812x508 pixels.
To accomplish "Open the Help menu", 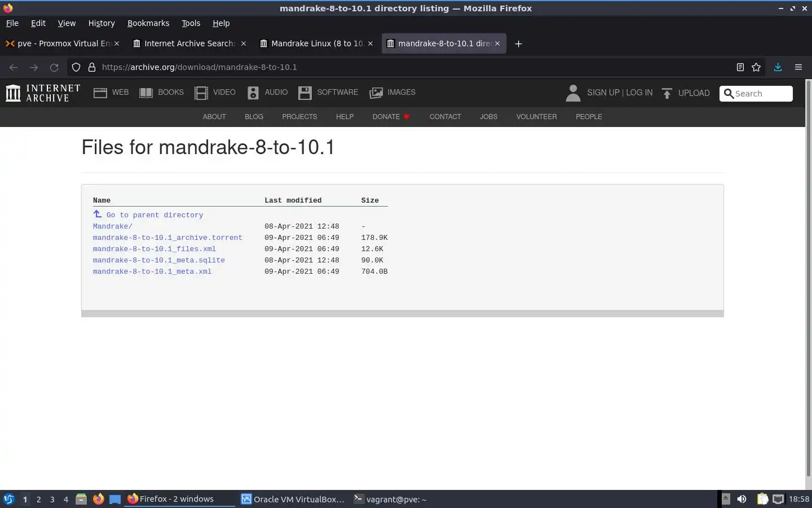I will [x=221, y=23].
